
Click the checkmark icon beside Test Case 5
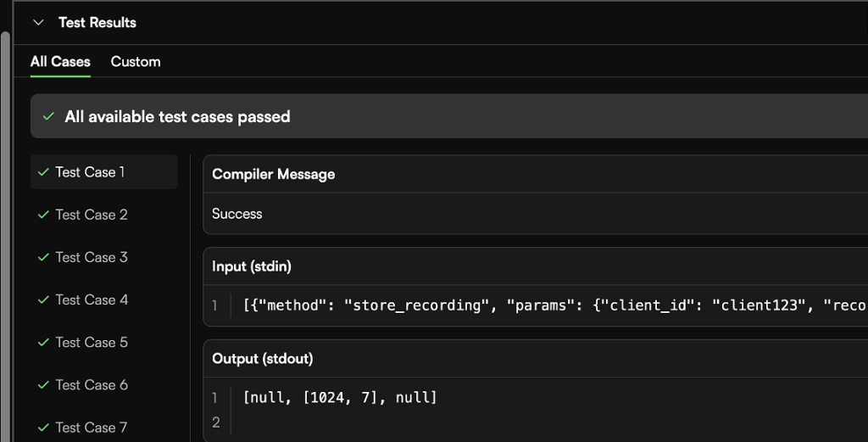click(43, 342)
